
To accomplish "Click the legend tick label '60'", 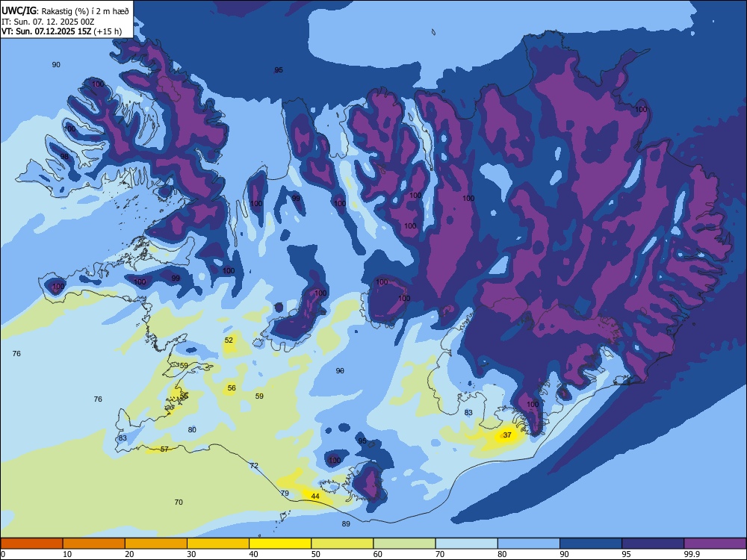I will pos(378,554).
